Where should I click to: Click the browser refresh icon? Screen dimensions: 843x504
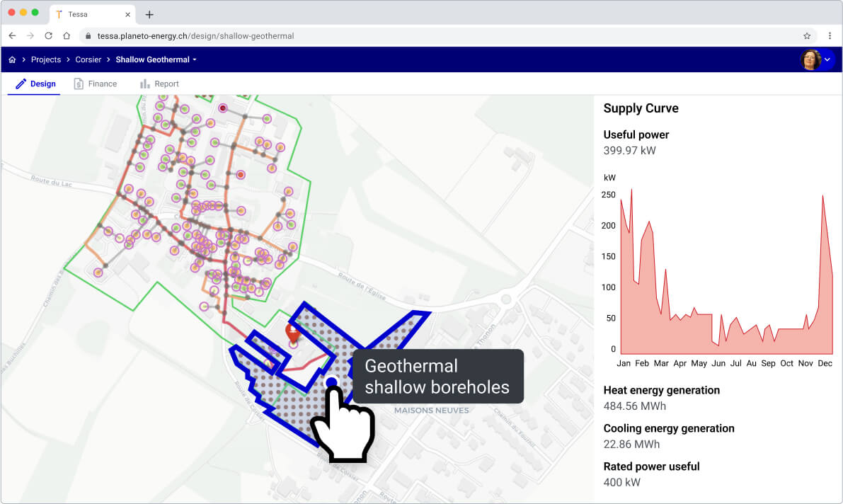(48, 35)
